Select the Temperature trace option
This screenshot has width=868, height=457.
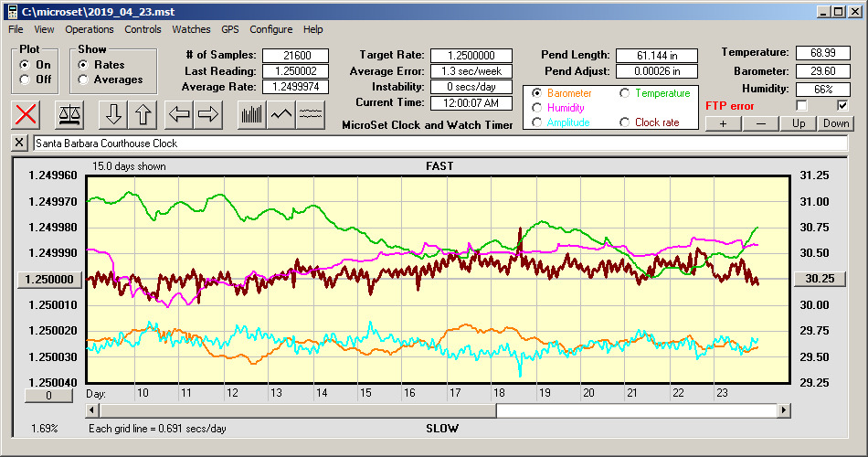tap(655, 93)
